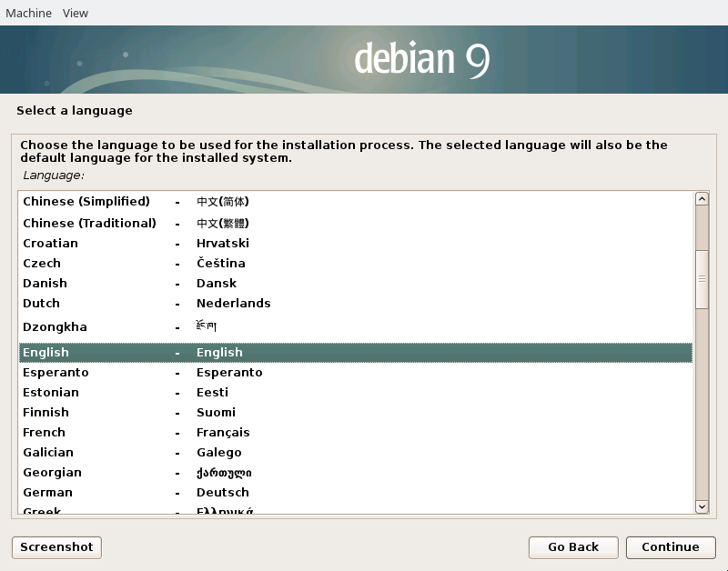Image resolution: width=728 pixels, height=571 pixels.
Task: Select the highlighted English row
Action: [356, 353]
